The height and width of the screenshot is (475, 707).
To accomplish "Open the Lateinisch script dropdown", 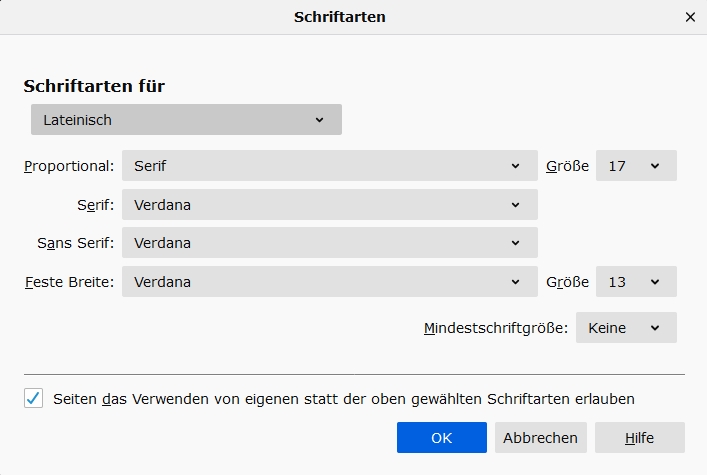I will 186,120.
